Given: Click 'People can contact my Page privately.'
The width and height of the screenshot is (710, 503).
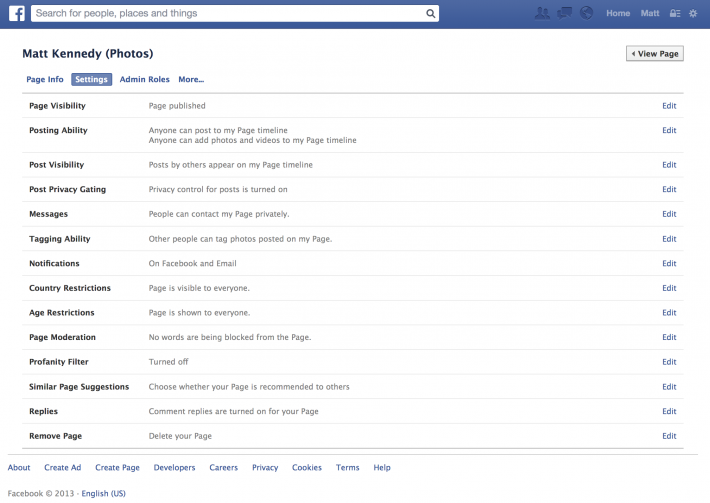Looking at the screenshot, I should 219,214.
